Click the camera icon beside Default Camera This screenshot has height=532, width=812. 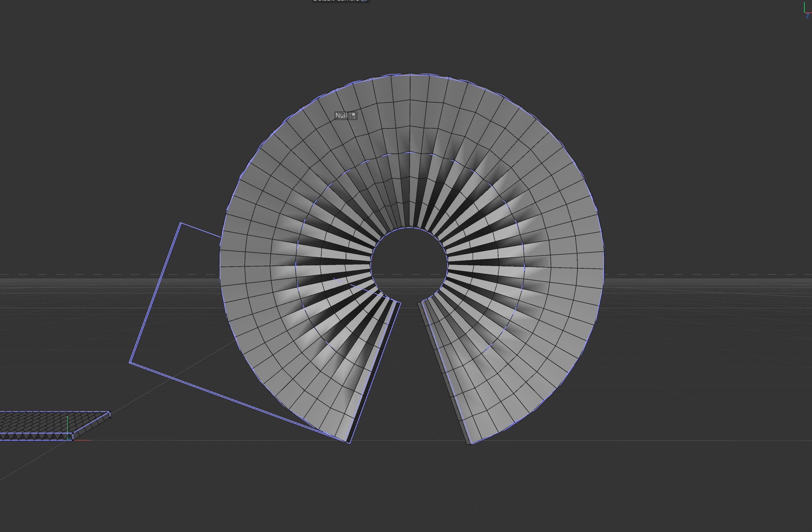(364, 1)
